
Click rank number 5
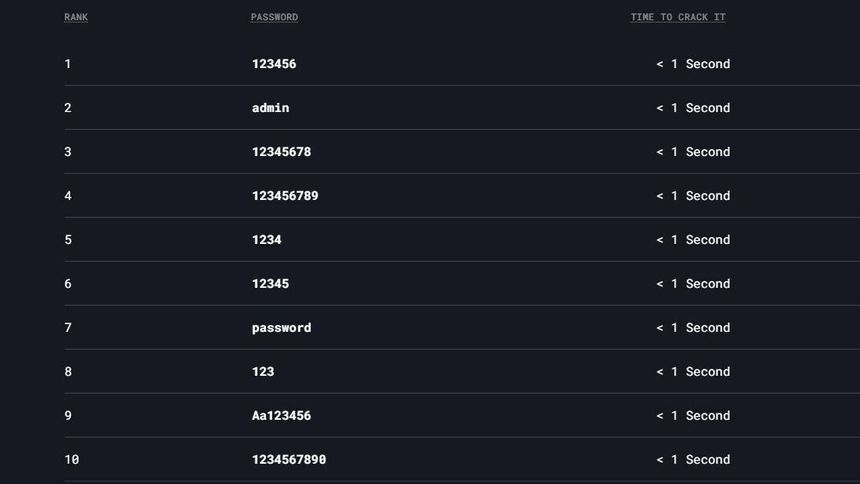67,239
